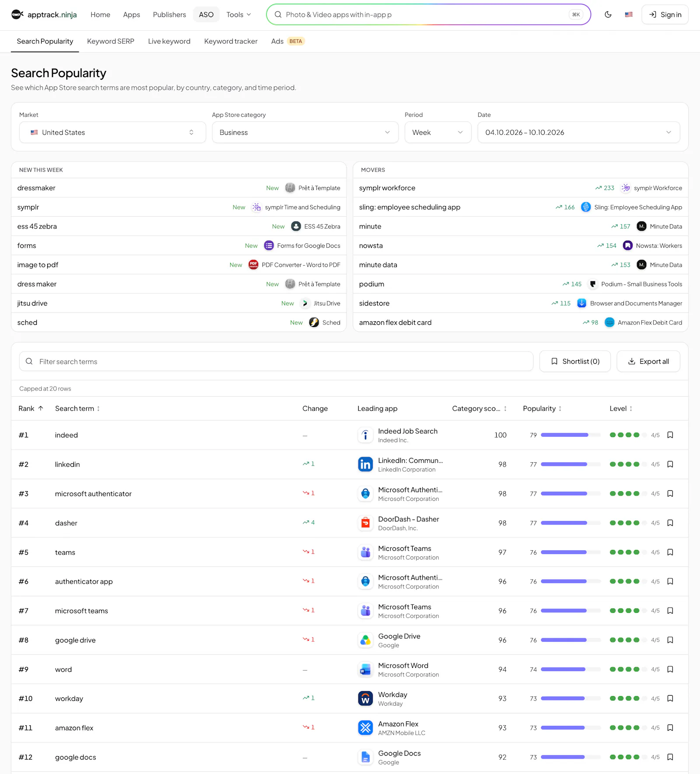Open the Workday app icon
The image size is (700, 774).
point(365,699)
